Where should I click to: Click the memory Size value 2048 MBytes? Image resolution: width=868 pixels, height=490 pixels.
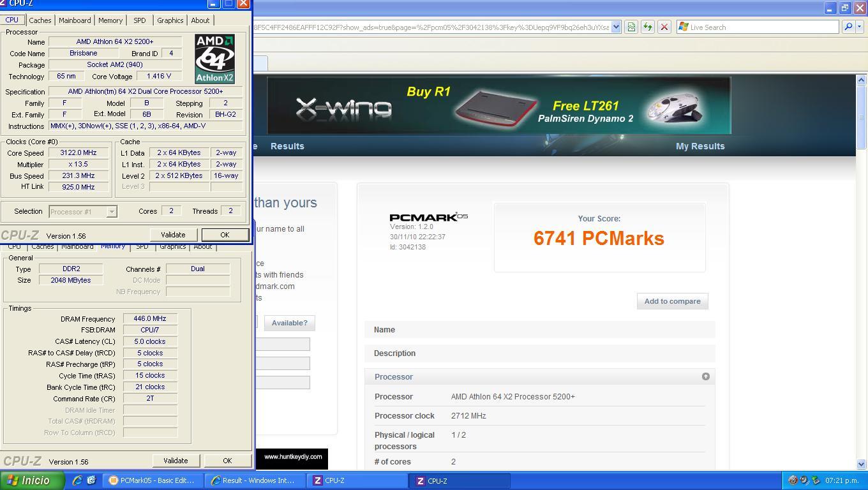click(71, 280)
